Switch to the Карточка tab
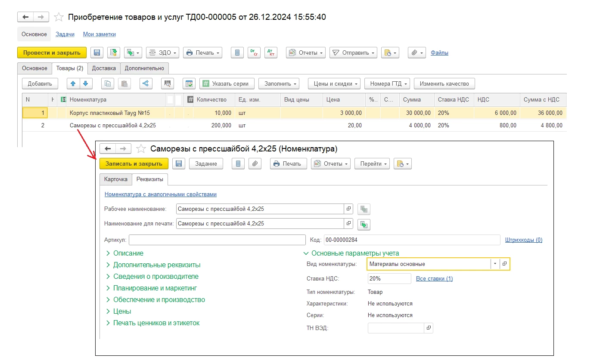The width and height of the screenshot is (603, 364). [115, 179]
